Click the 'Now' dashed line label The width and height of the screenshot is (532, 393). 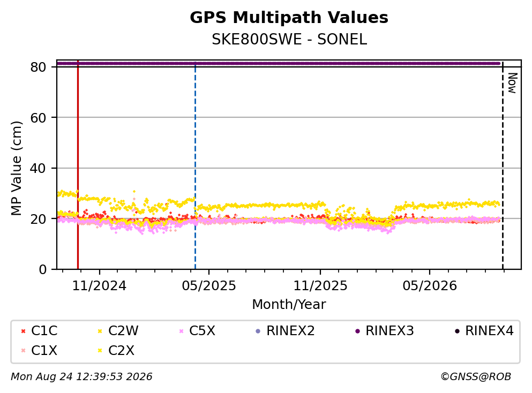coord(512,83)
